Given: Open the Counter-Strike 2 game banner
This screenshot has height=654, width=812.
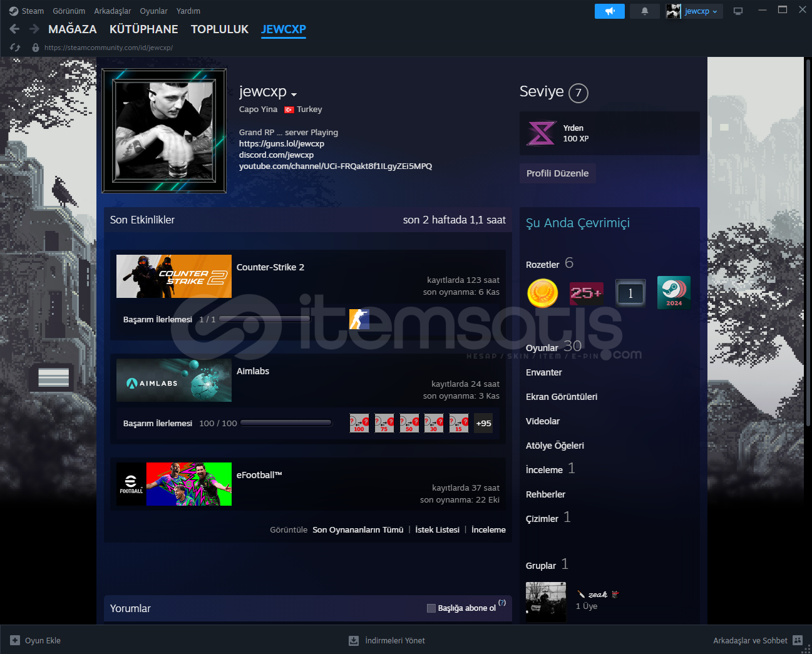Looking at the screenshot, I should 174,276.
